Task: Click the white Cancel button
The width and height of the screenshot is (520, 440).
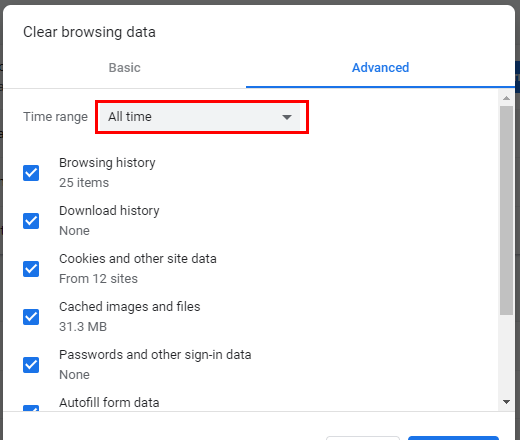Action: [x=363, y=438]
